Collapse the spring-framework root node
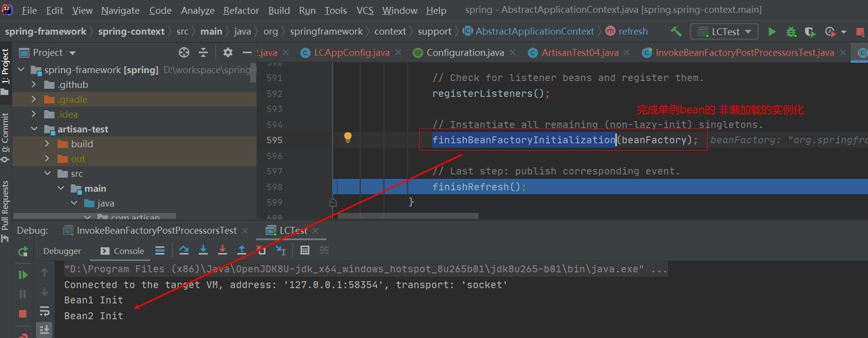Viewport: 868px width, 338px height. pyautogui.click(x=21, y=70)
